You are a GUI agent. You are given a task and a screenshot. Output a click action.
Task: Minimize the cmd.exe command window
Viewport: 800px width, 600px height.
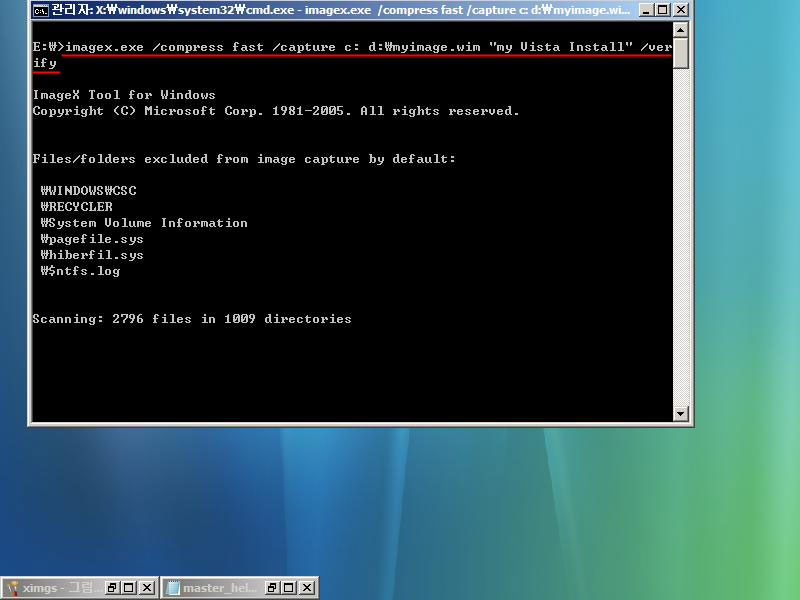(646, 10)
